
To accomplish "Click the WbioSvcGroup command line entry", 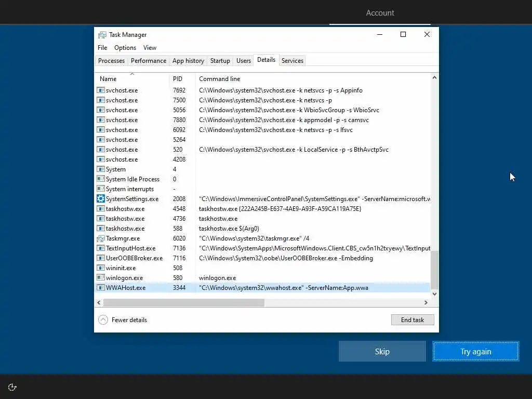I will [x=289, y=110].
